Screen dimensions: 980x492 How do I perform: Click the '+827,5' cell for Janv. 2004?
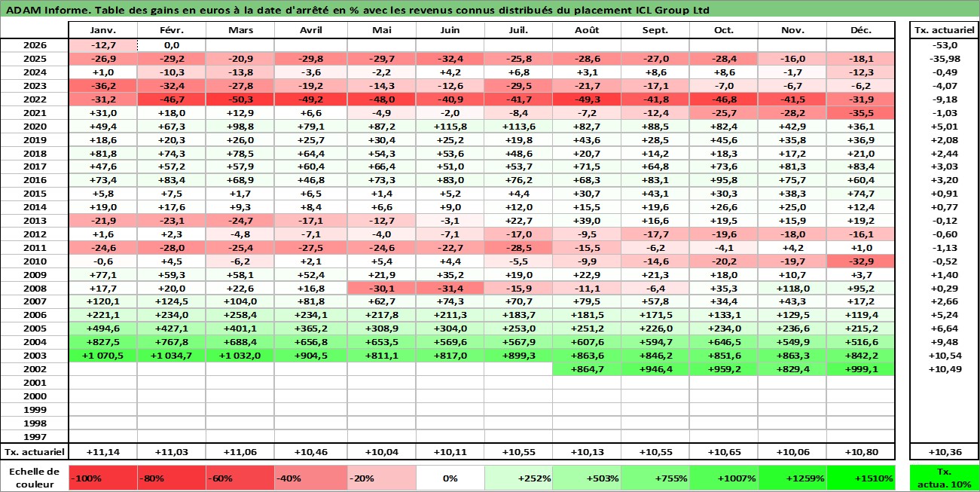pyautogui.click(x=102, y=342)
